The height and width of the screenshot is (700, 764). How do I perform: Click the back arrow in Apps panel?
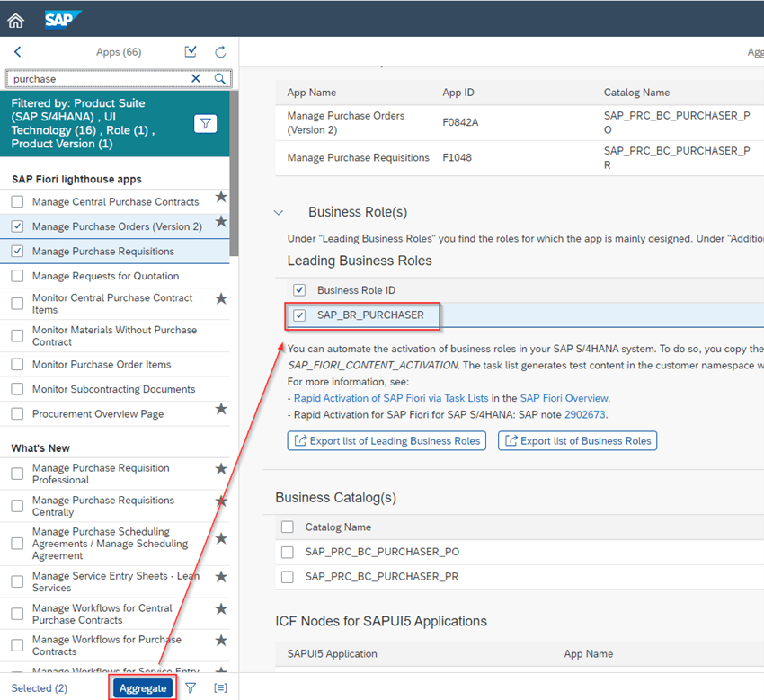click(x=18, y=51)
